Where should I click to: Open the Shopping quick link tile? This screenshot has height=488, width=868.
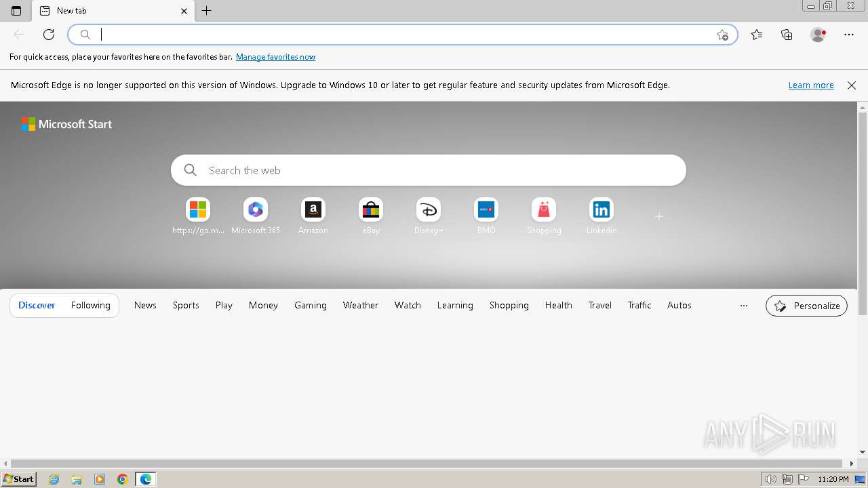pyautogui.click(x=544, y=216)
